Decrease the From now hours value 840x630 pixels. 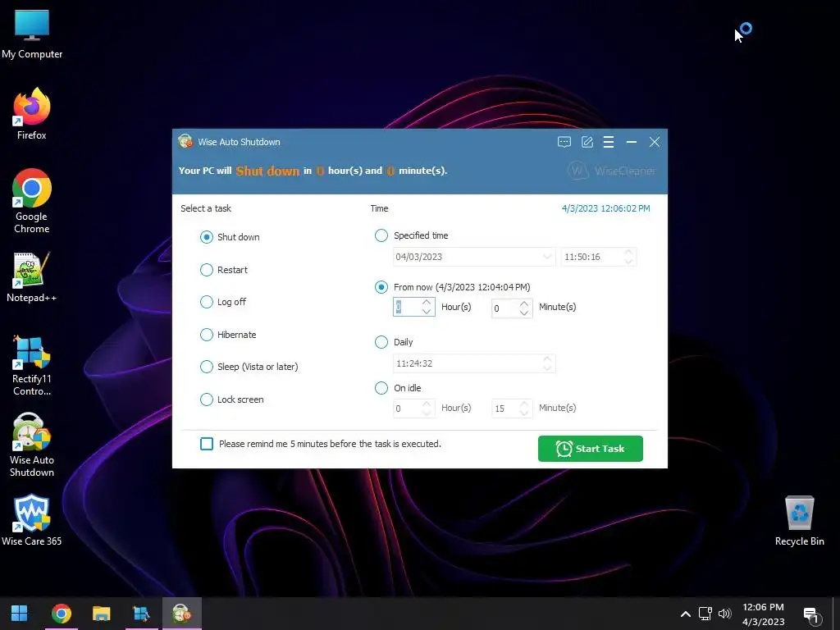click(x=427, y=312)
